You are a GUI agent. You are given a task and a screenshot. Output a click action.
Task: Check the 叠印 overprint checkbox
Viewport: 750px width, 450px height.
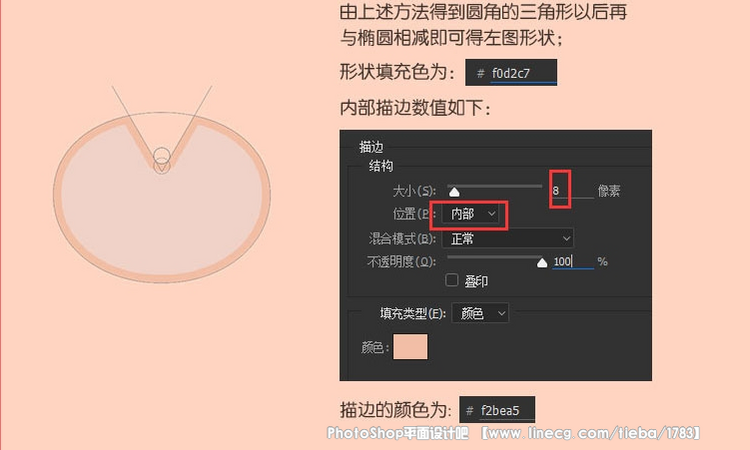(x=452, y=280)
